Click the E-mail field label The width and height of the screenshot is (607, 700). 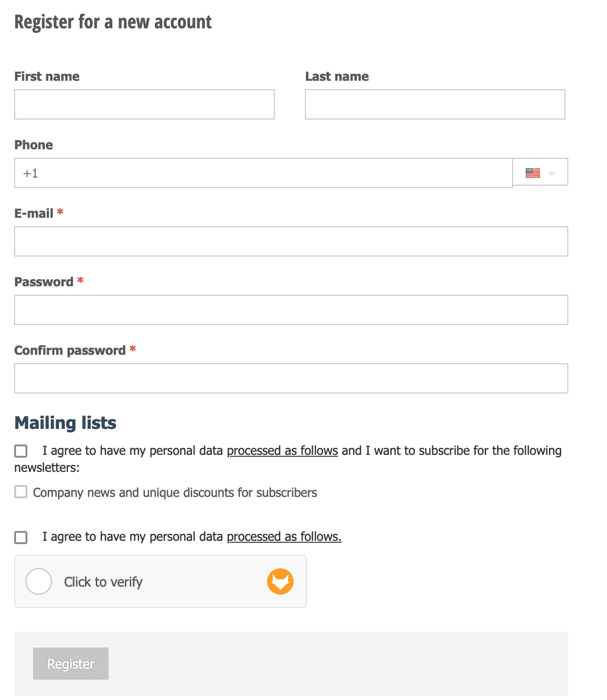(x=34, y=213)
